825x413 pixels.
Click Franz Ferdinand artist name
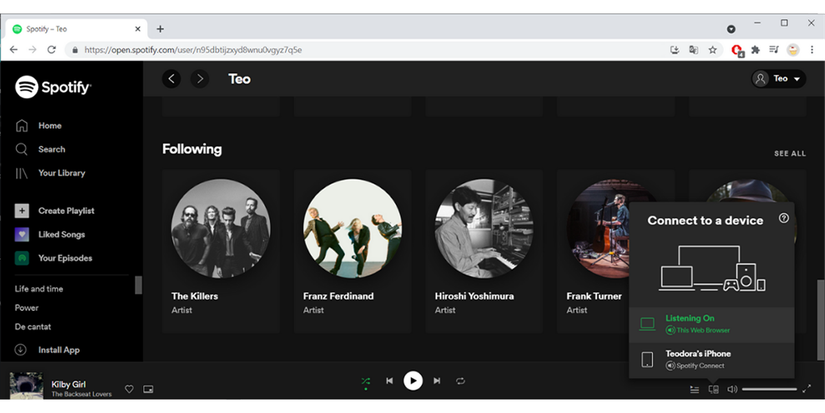coord(338,296)
